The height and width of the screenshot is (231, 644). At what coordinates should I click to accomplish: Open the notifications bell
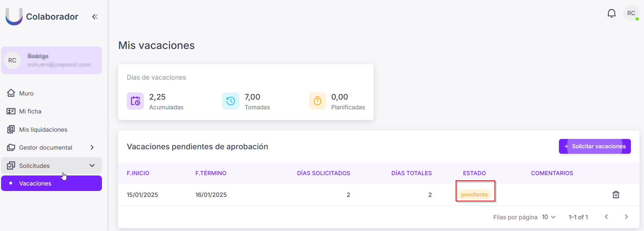(611, 13)
